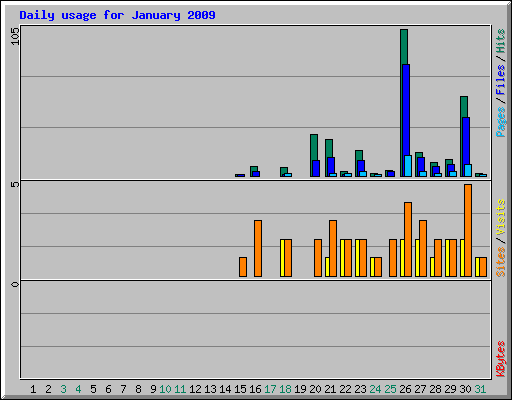
Task: Click the "Sites" legend label
Action: [x=500, y=262]
